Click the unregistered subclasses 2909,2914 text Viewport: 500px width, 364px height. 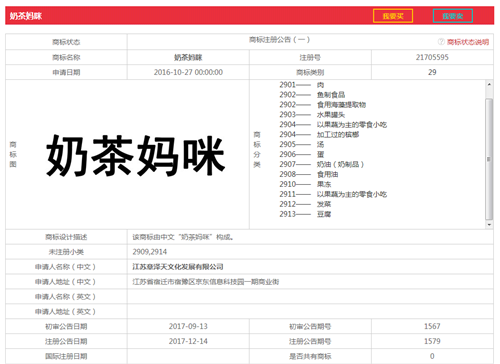pyautogui.click(x=150, y=252)
